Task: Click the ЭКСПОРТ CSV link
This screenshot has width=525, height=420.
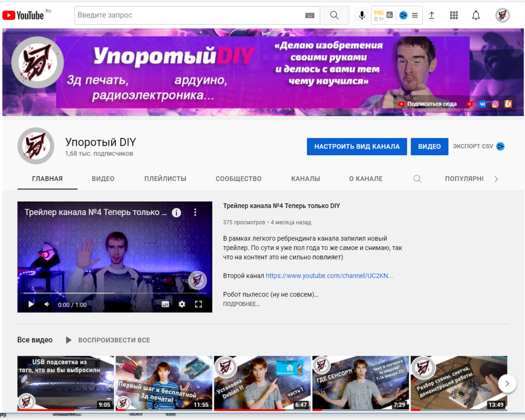Action: tap(473, 147)
